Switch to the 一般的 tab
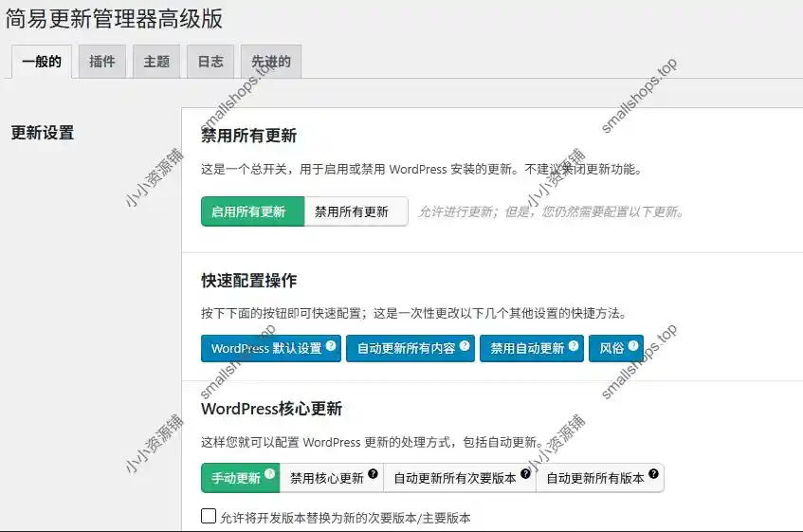The width and height of the screenshot is (803, 532). coord(42,62)
